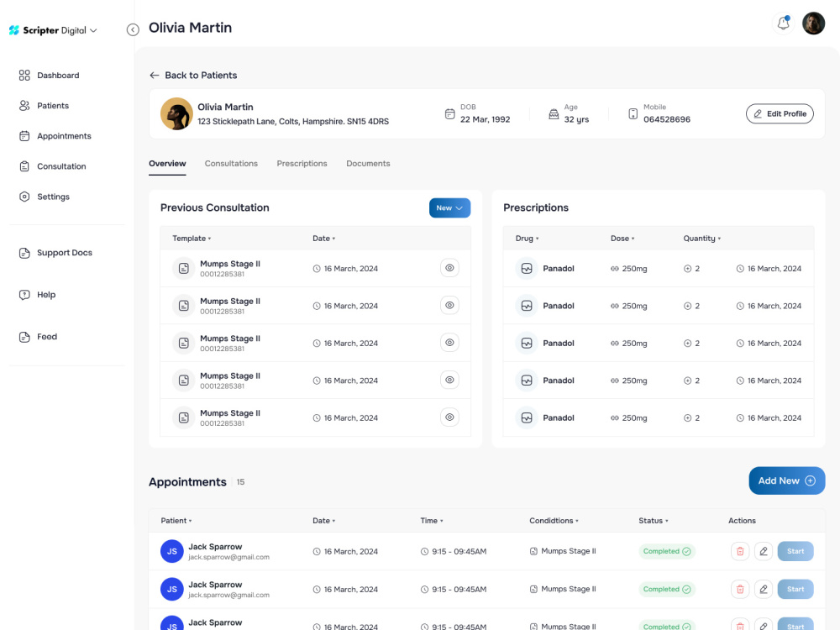Image resolution: width=840 pixels, height=630 pixels.
Task: Open Feed in the sidebar
Action: 38,337
